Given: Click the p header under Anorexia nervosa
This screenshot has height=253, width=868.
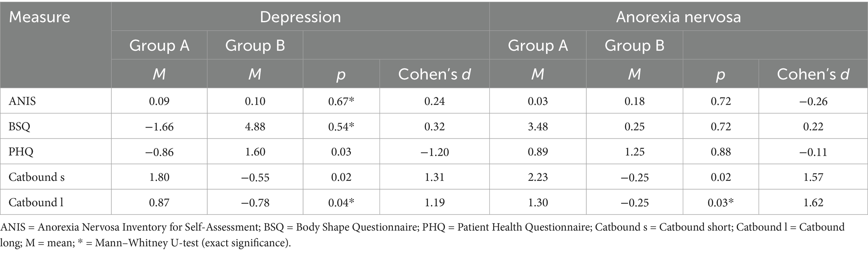Looking at the screenshot, I should point(721,74).
